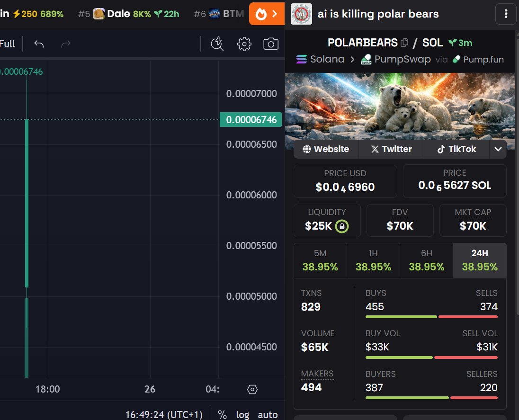Click the trending token 250 689% entry

click(x=32, y=14)
